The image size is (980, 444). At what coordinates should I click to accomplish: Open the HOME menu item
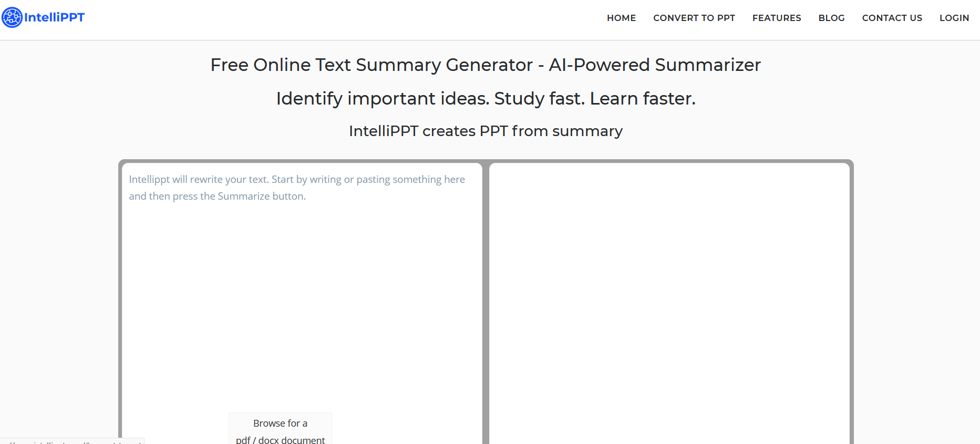tap(621, 18)
